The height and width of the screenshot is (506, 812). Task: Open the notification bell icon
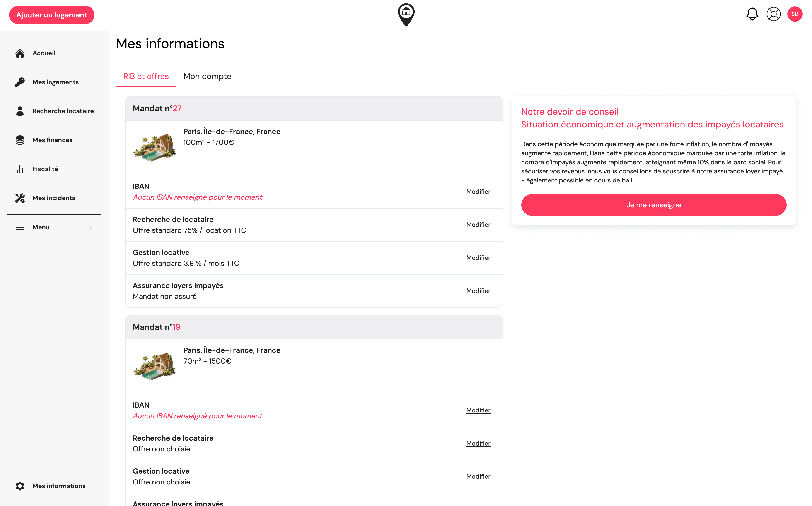point(752,14)
